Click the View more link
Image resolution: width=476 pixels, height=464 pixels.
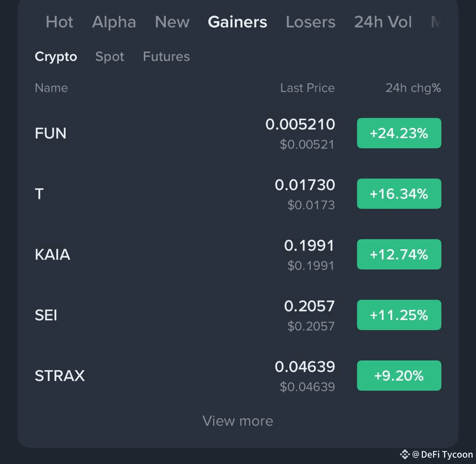click(x=238, y=421)
